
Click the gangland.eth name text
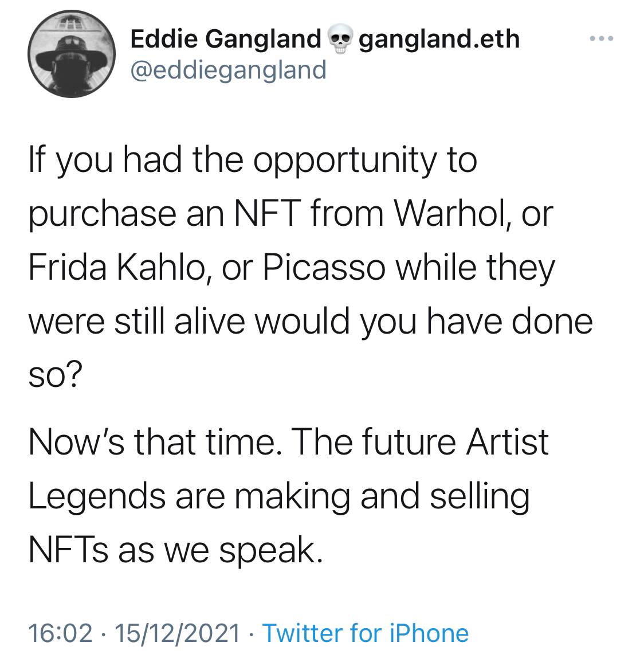[x=439, y=38]
